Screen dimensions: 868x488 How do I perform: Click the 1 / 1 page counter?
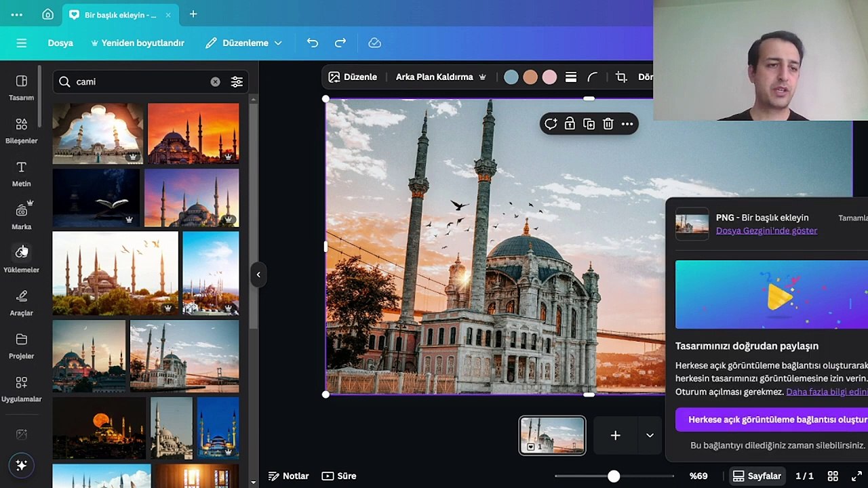pos(804,476)
